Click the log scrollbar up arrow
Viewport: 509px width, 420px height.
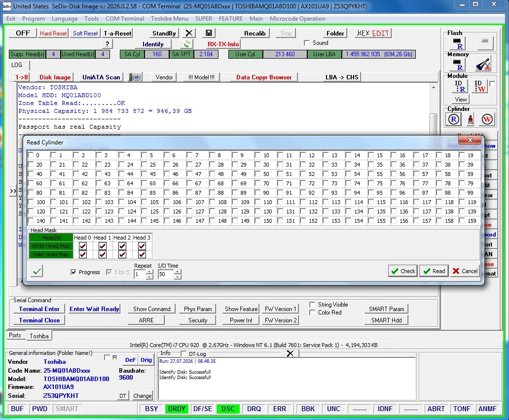point(434,88)
